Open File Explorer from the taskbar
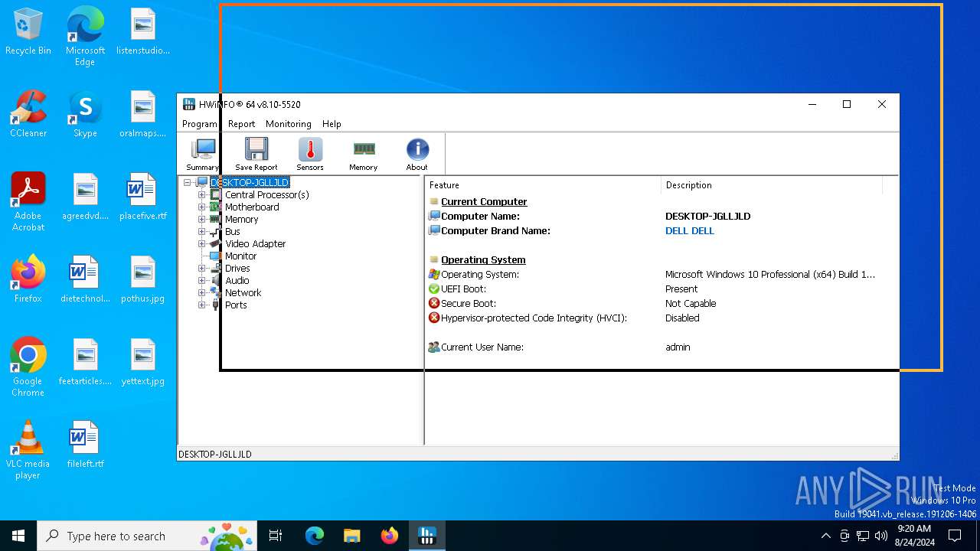Viewport: 980px width, 551px height. 351,536
